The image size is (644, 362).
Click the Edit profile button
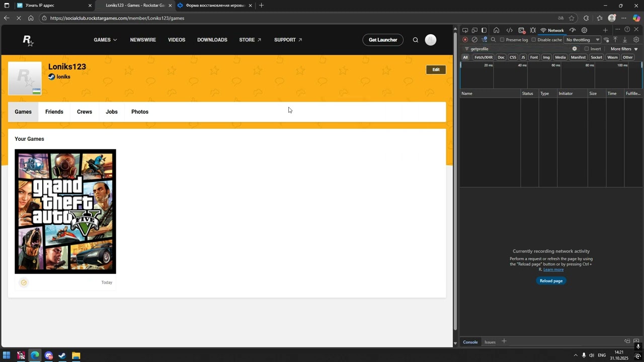click(436, 69)
